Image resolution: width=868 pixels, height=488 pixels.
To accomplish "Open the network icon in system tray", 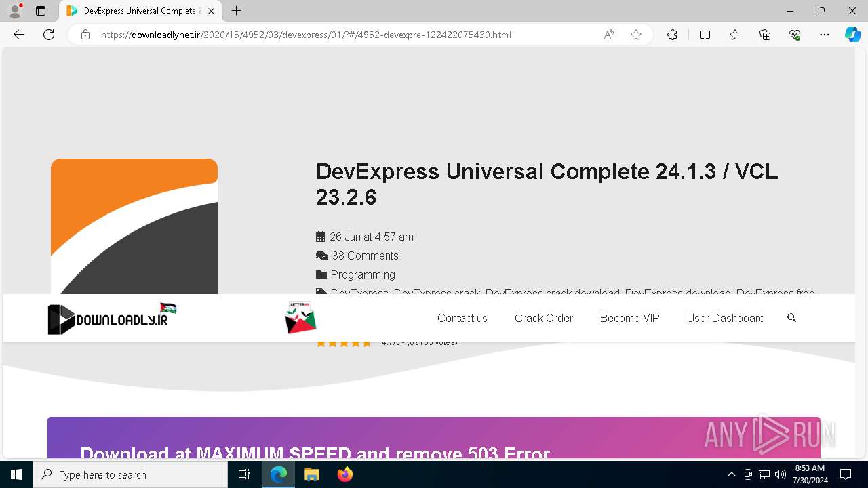I will click(764, 474).
